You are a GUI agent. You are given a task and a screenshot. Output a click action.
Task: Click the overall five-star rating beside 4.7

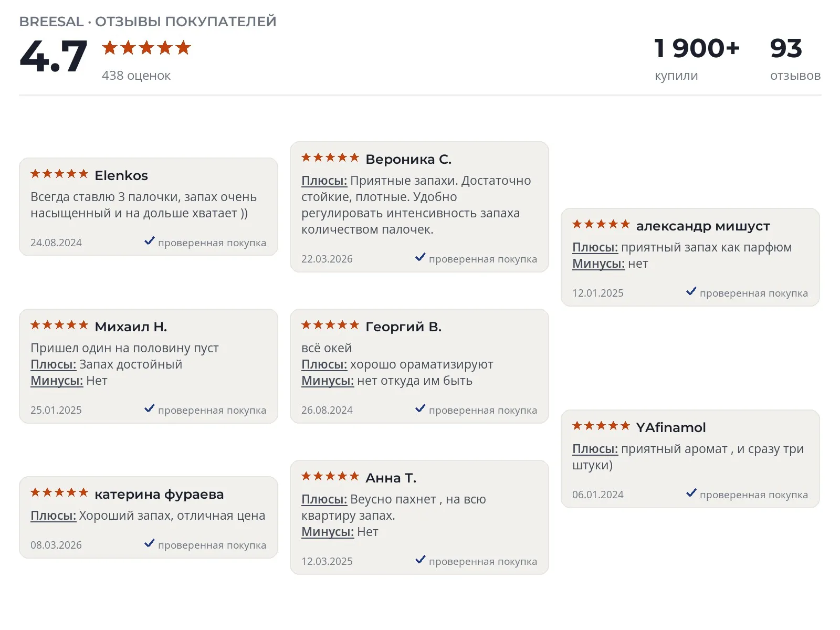tap(146, 48)
